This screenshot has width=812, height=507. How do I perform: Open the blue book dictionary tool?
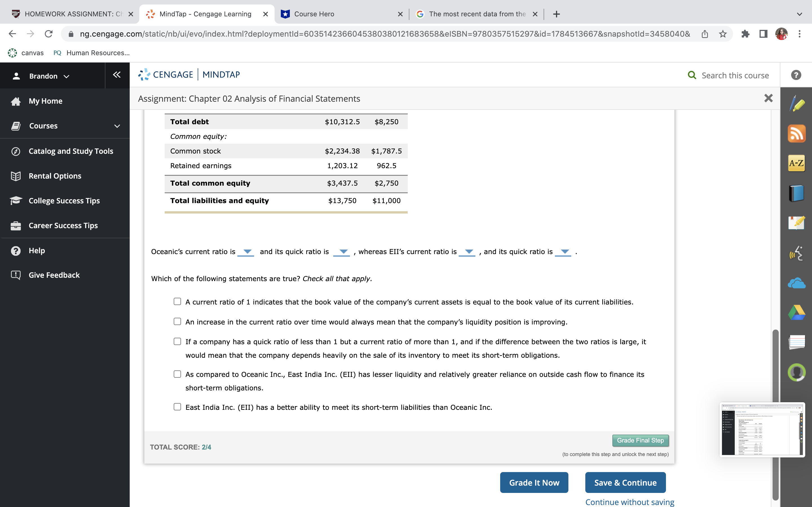[x=796, y=193]
